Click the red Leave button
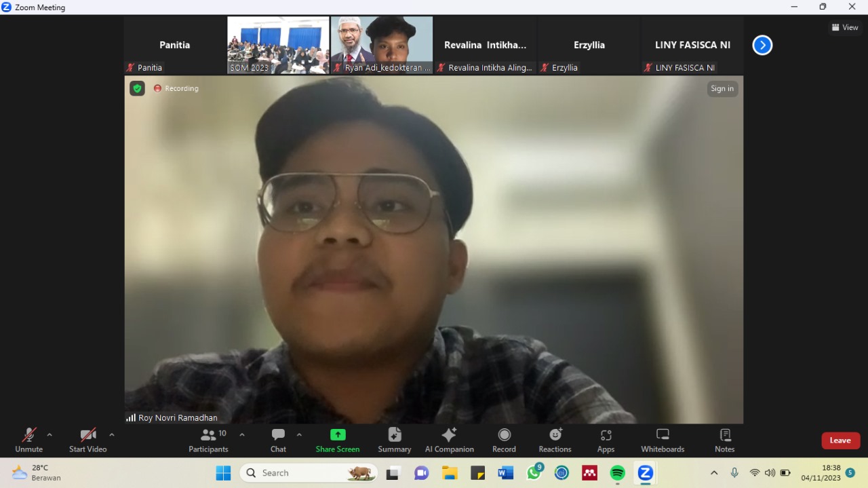 [840, 440]
